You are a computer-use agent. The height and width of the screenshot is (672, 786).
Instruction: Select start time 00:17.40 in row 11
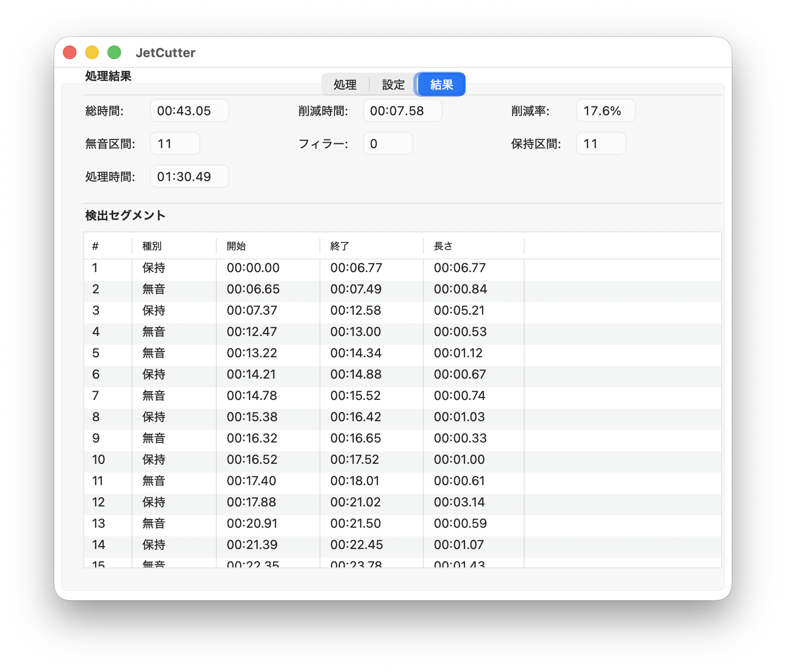pyautogui.click(x=251, y=481)
